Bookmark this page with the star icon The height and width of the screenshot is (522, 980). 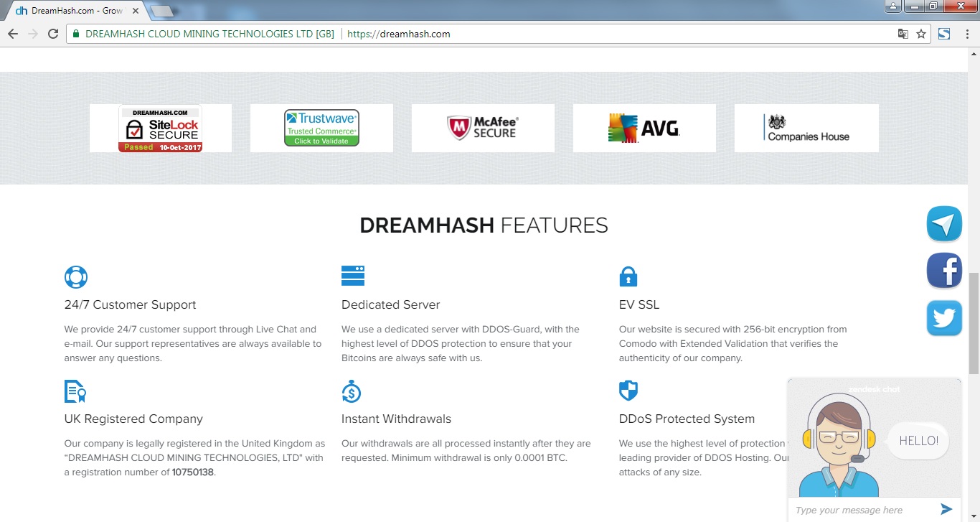click(x=921, y=34)
